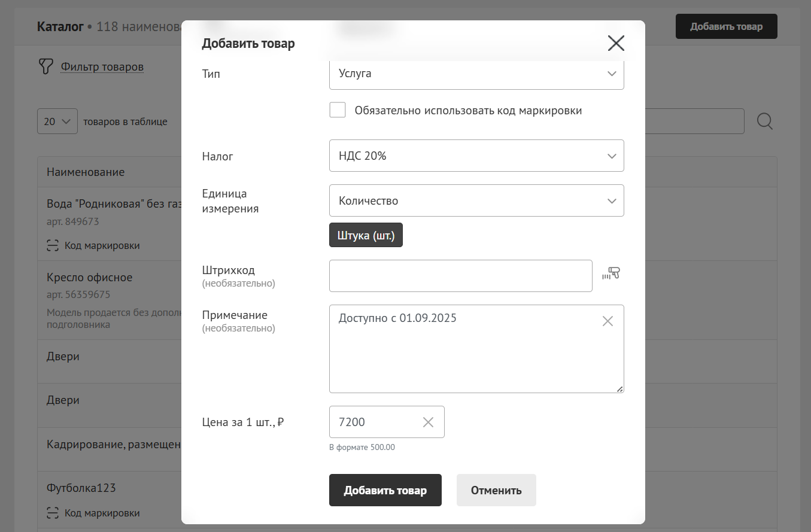Clear the price field with X icon
Viewport: 811px width, 532px height.
pos(428,422)
